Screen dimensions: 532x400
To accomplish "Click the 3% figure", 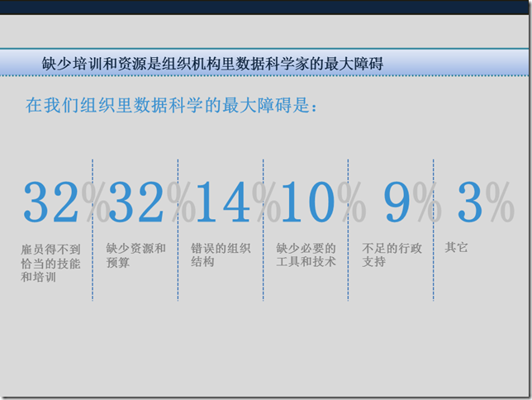I will 486,202.
